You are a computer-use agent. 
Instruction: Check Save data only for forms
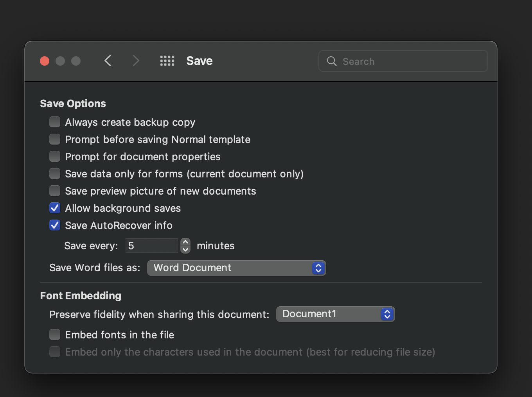tap(55, 174)
